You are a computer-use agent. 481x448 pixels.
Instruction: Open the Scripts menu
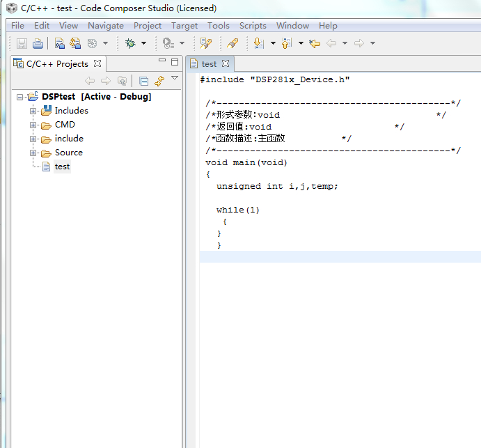(253, 26)
